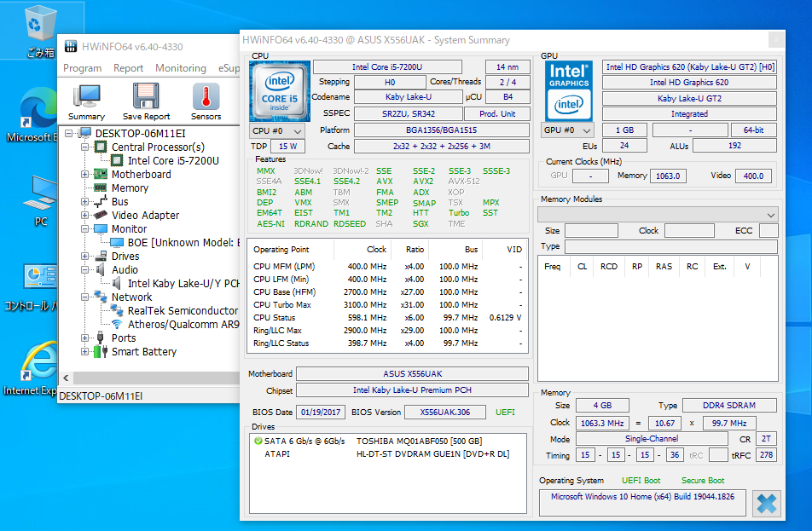The image size is (812, 531).
Task: Open the Program menu
Action: click(x=82, y=68)
